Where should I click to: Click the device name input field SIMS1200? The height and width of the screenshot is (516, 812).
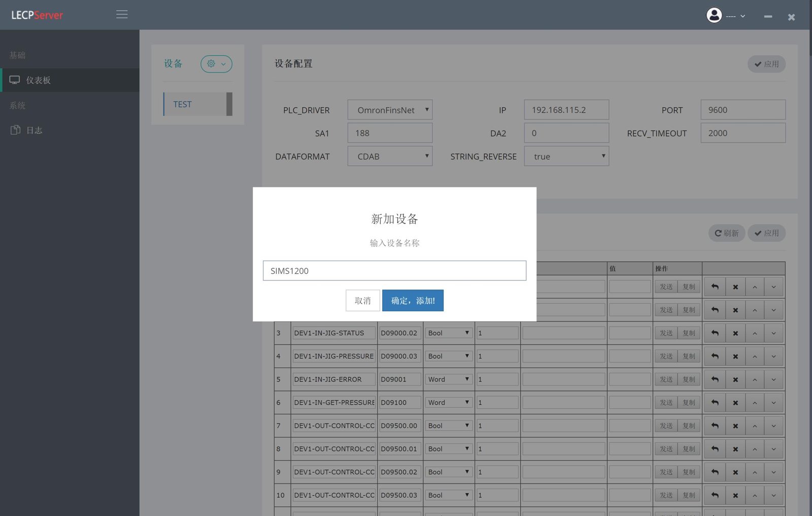[394, 271]
